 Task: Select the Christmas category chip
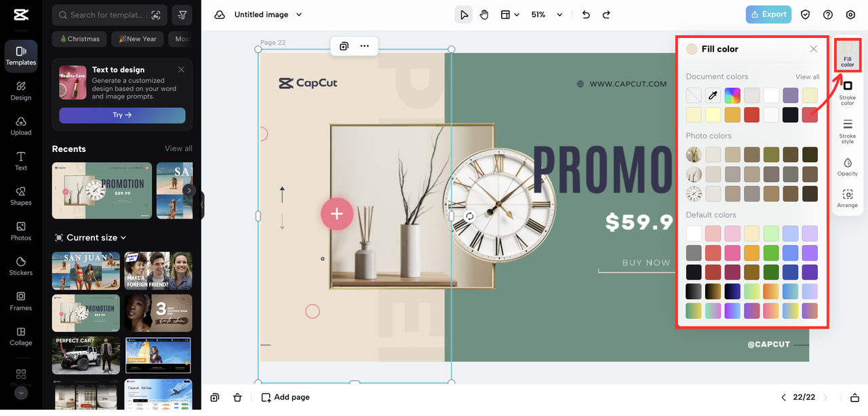[x=80, y=39]
